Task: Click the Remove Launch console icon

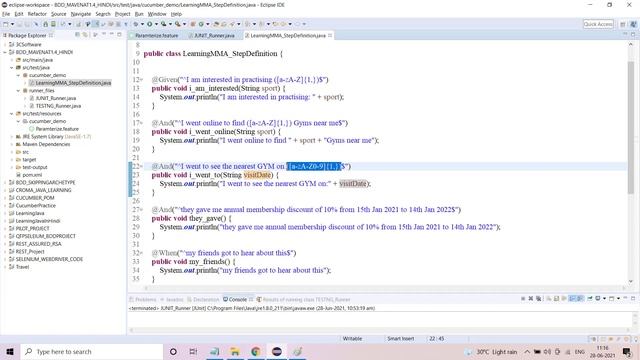Action: point(531,299)
